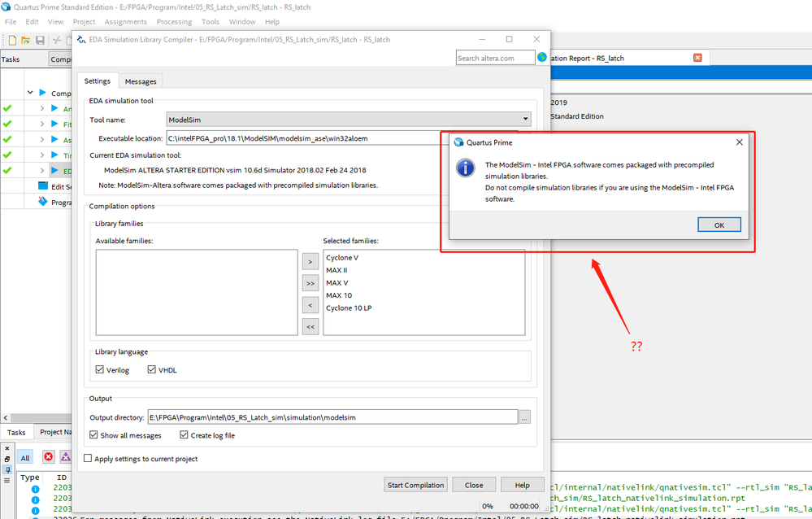The height and width of the screenshot is (519, 812).
Task: Click the Open folder toolbar icon
Action: pyautogui.click(x=25, y=40)
